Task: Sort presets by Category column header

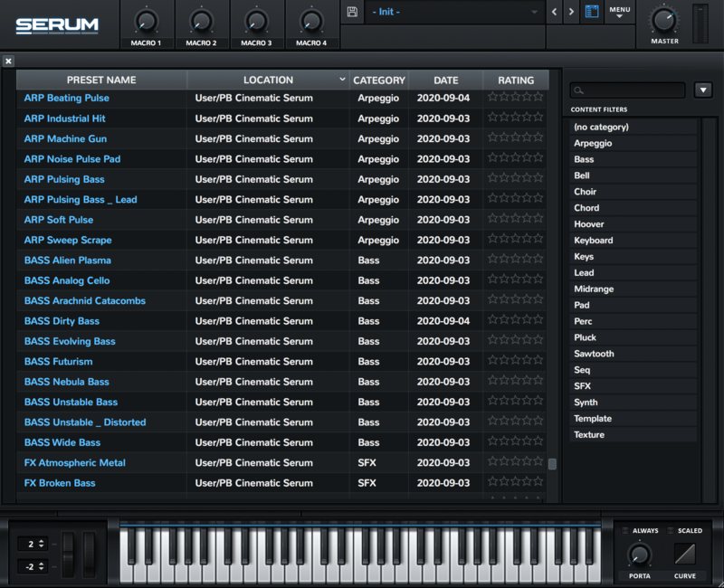Action: [378, 80]
